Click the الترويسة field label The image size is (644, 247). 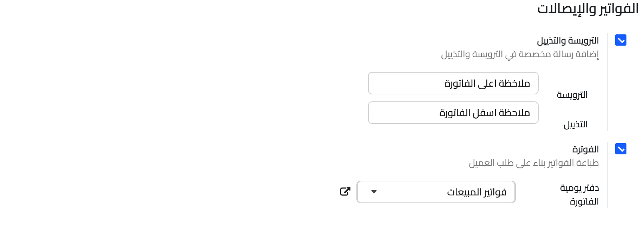tap(572, 95)
